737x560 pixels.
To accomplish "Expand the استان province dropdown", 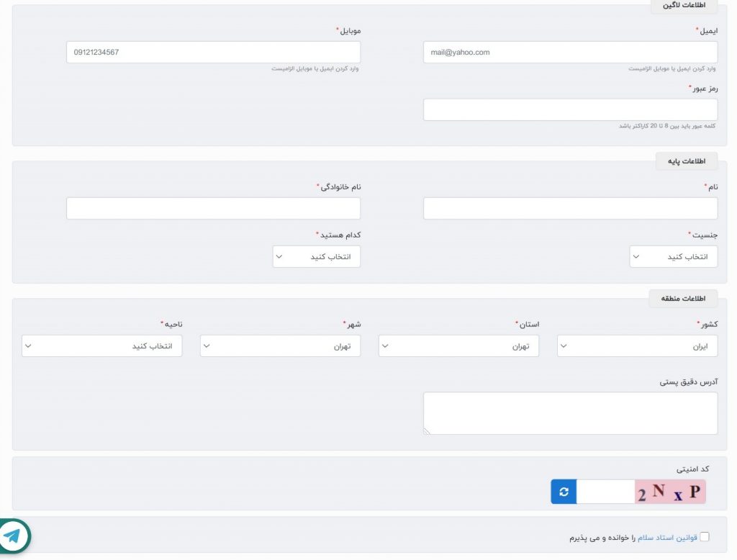I will point(458,346).
